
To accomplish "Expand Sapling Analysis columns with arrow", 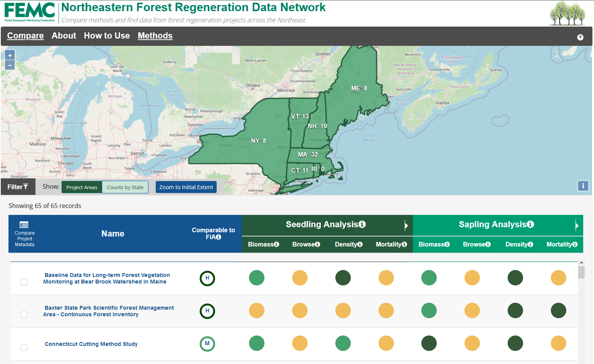I will click(577, 225).
